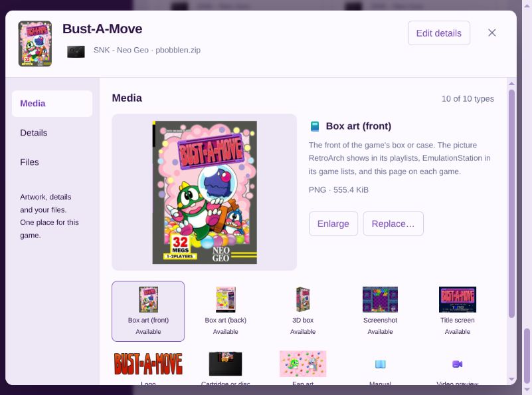Click the Neo Geo console icon

click(76, 52)
